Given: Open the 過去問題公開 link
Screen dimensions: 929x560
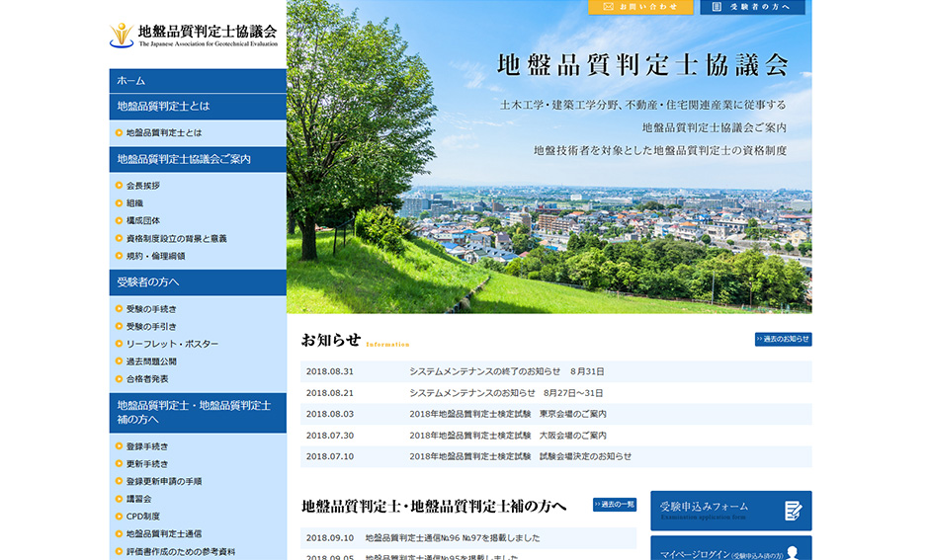Looking at the screenshot, I should tap(151, 361).
